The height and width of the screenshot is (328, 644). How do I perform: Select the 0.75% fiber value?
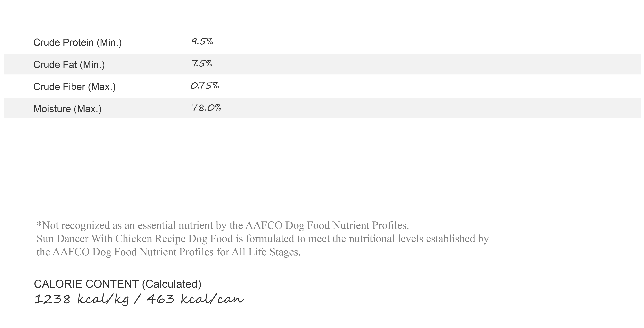205,86
